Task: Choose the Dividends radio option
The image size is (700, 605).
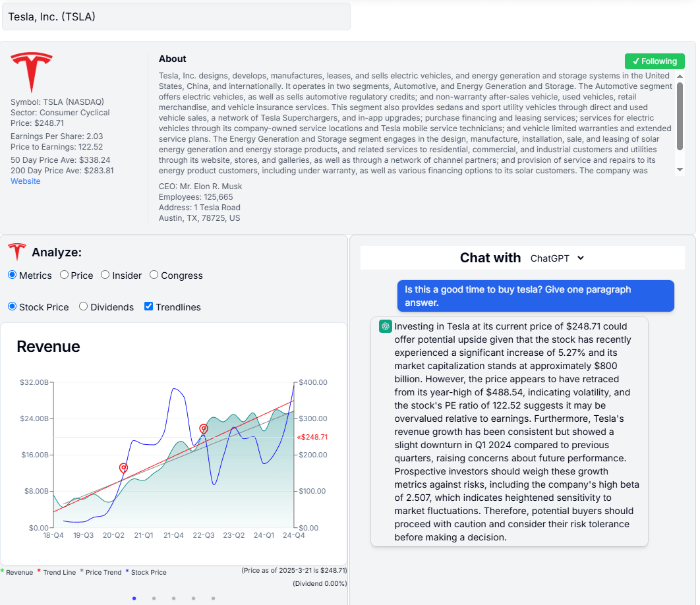Action: coord(84,306)
